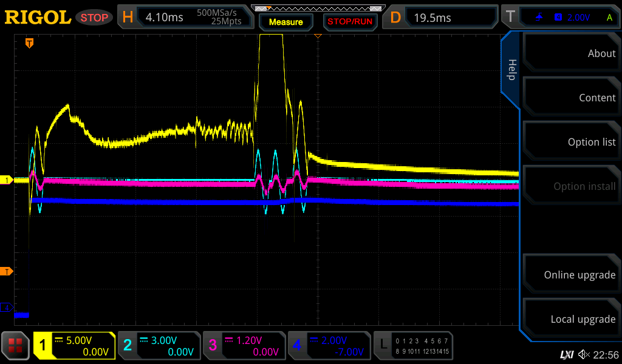Click the RIGOL logo
The width and height of the screenshot is (622, 364).
38,18
